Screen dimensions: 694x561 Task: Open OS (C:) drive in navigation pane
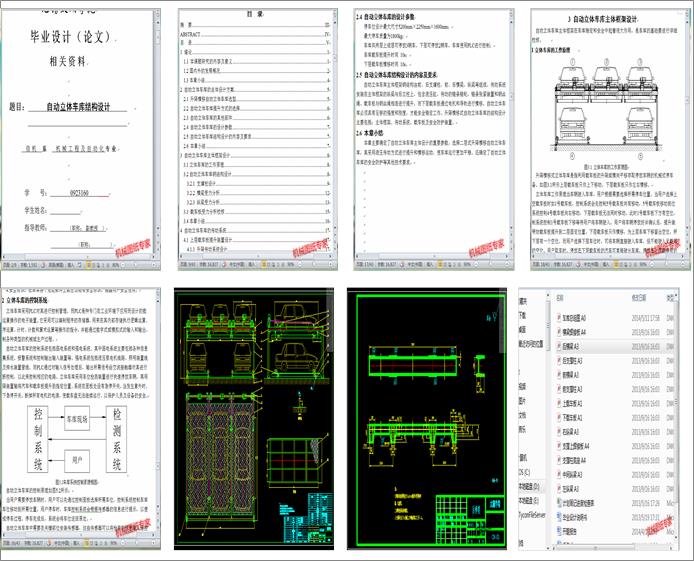pos(524,472)
